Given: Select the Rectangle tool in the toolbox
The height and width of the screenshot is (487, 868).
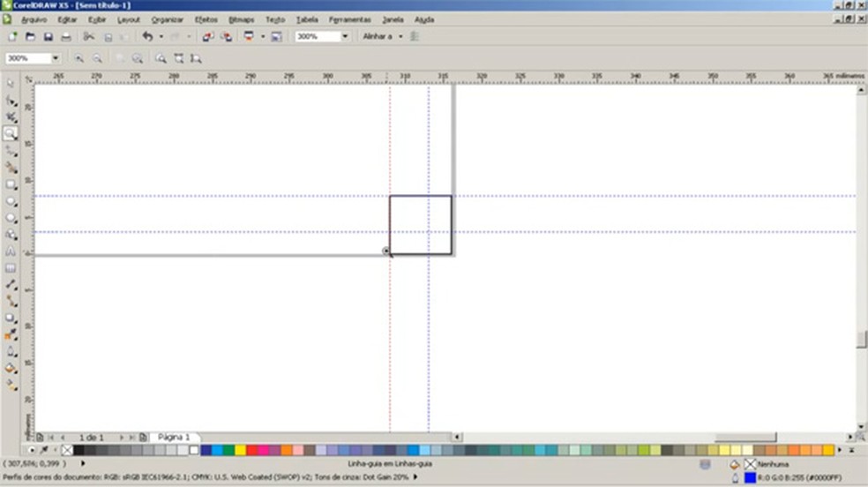Looking at the screenshot, I should (11, 184).
